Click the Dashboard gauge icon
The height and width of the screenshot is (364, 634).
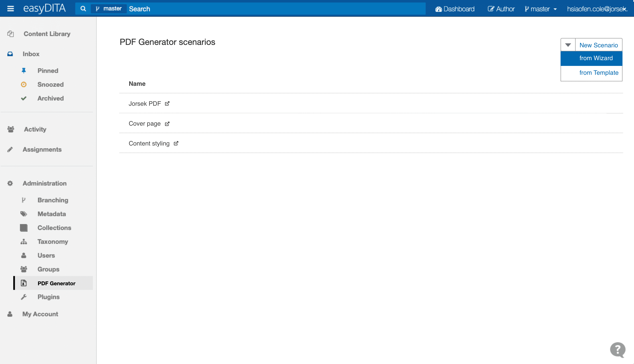click(x=438, y=9)
